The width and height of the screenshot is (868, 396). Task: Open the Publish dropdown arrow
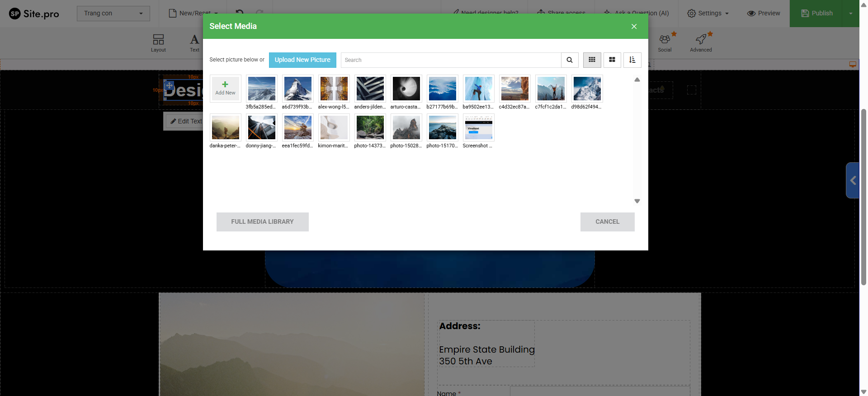(850, 14)
